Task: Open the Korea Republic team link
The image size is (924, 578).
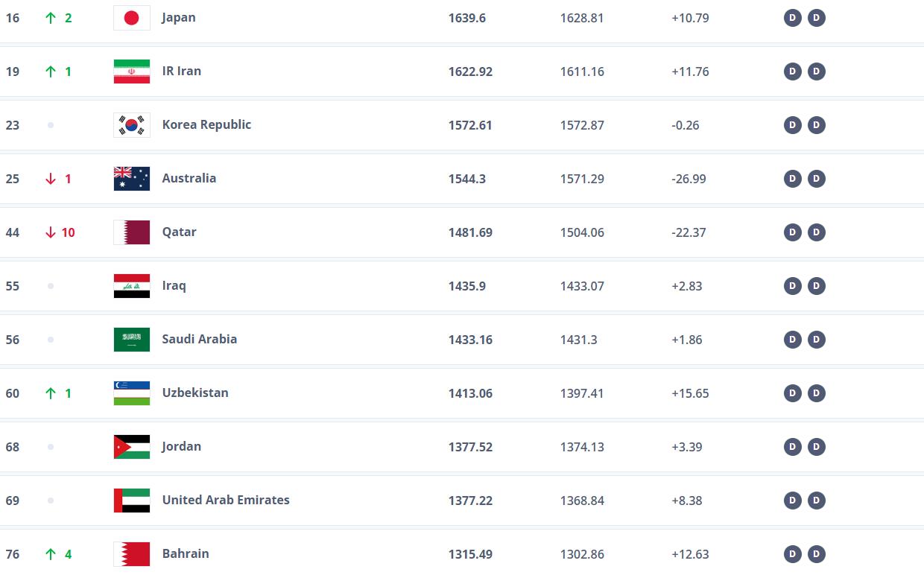Action: [x=206, y=125]
